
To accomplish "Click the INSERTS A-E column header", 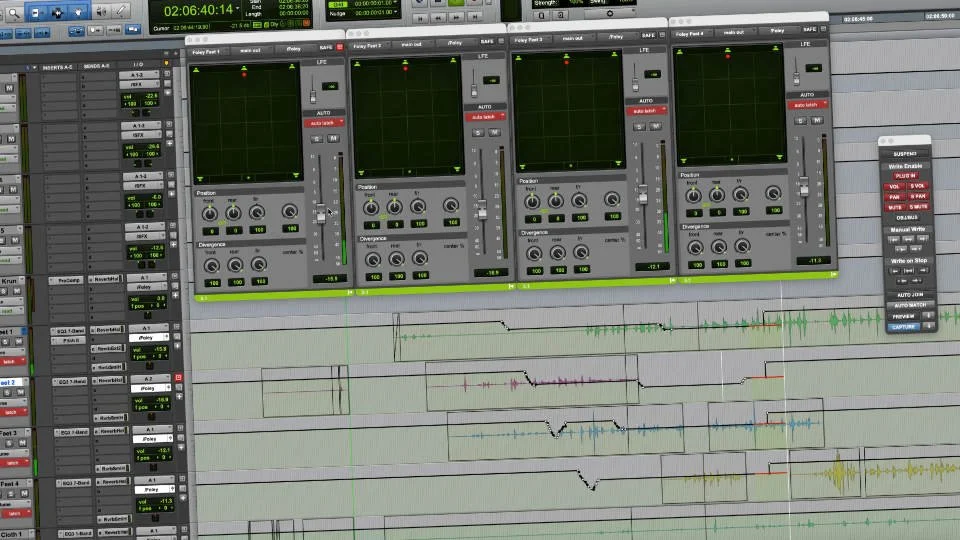I will [58, 67].
